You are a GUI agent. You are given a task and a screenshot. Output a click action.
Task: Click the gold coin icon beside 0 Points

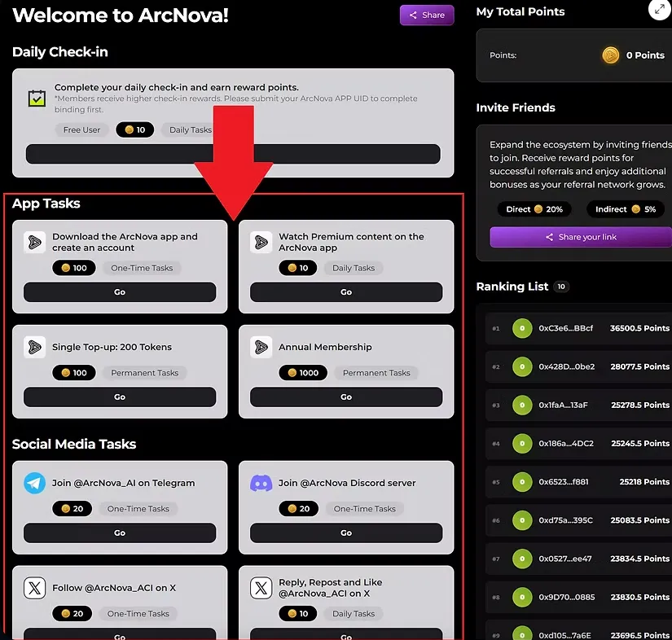610,55
